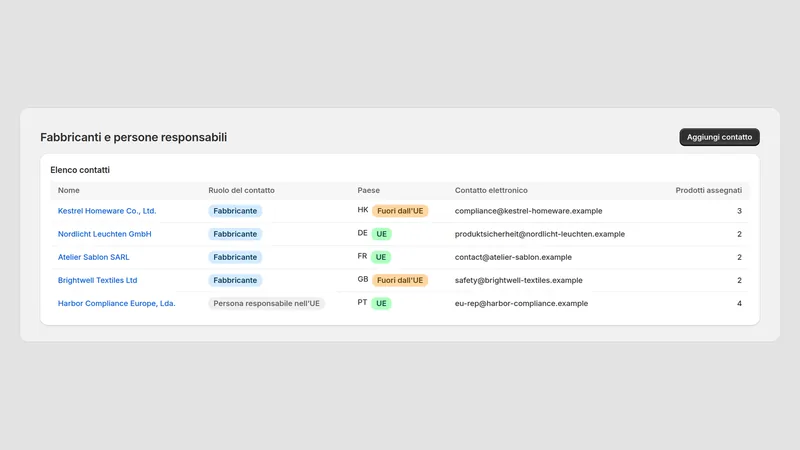Click the compliance@kestrel-homeware.example email

pos(529,211)
